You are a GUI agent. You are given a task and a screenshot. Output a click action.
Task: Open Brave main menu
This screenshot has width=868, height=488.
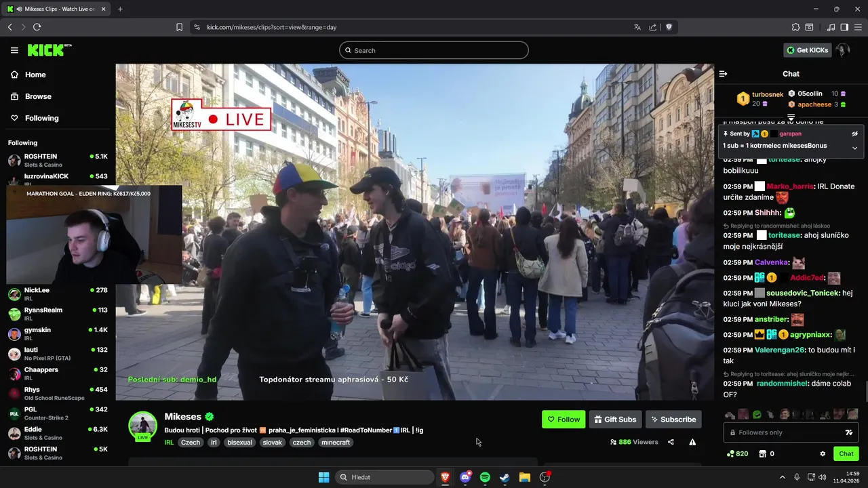858,27
